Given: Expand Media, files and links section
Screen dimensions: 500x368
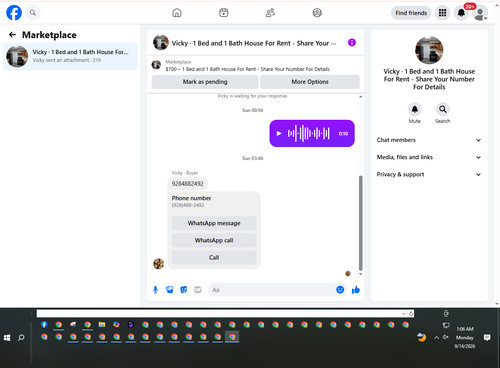Looking at the screenshot, I should tap(429, 157).
